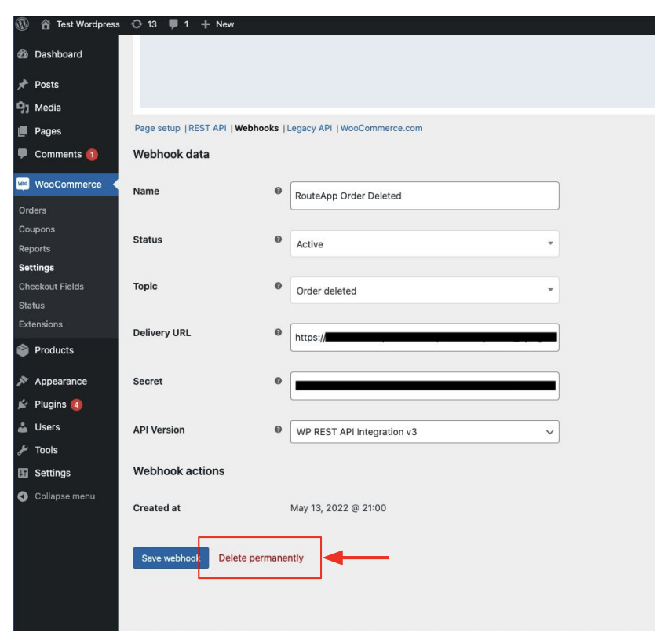Open the Topic dropdown showing Order deleted

click(425, 291)
